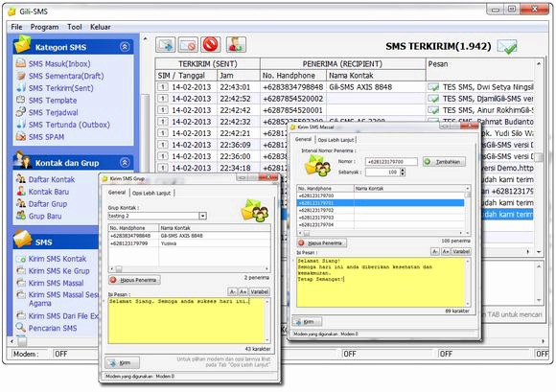Select sent SMS row at 22:43:01
Screen dimensions: 556x392
coord(344,87)
